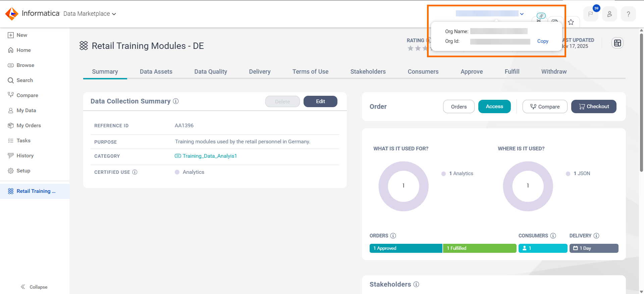Switch to the Data Quality tab
This screenshot has height=294, width=644.
(211, 72)
